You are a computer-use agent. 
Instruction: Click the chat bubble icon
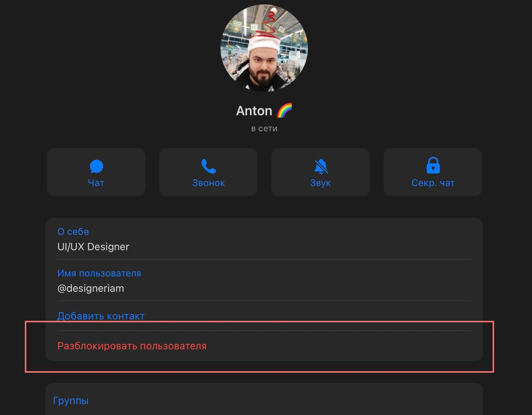point(96,166)
